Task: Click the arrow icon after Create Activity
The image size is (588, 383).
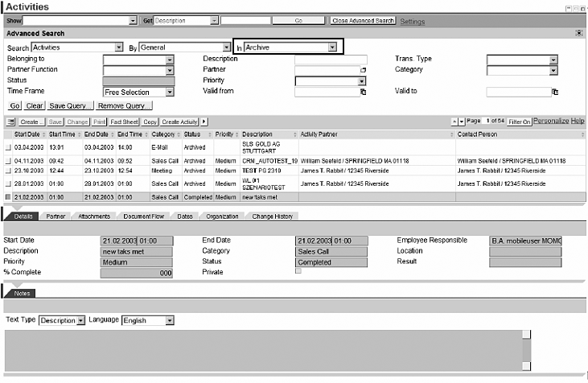Action: coord(204,121)
